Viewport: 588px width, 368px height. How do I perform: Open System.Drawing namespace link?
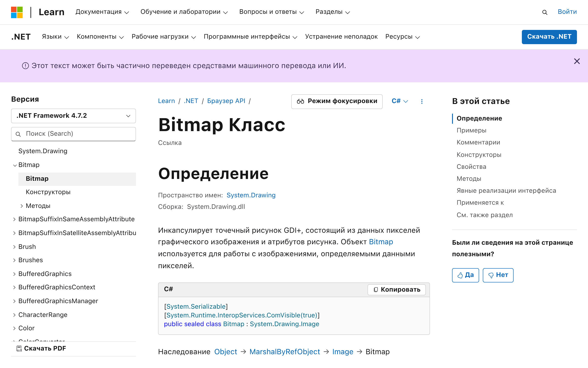(x=251, y=195)
